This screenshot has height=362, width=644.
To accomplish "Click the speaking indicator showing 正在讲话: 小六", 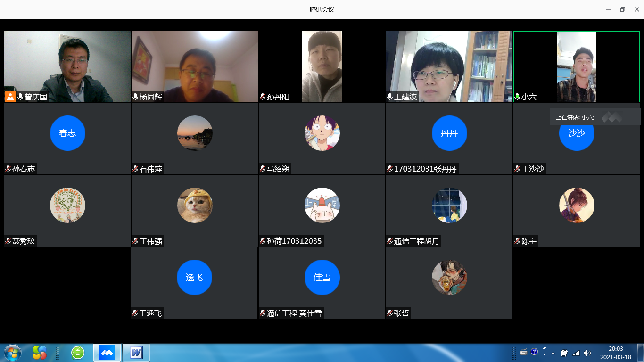I will pyautogui.click(x=575, y=117).
